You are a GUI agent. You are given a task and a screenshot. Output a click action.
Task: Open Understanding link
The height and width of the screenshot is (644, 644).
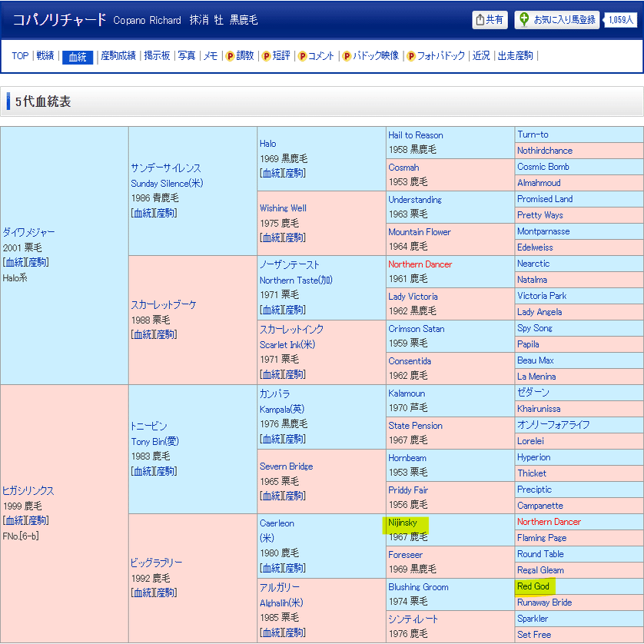tap(415, 200)
